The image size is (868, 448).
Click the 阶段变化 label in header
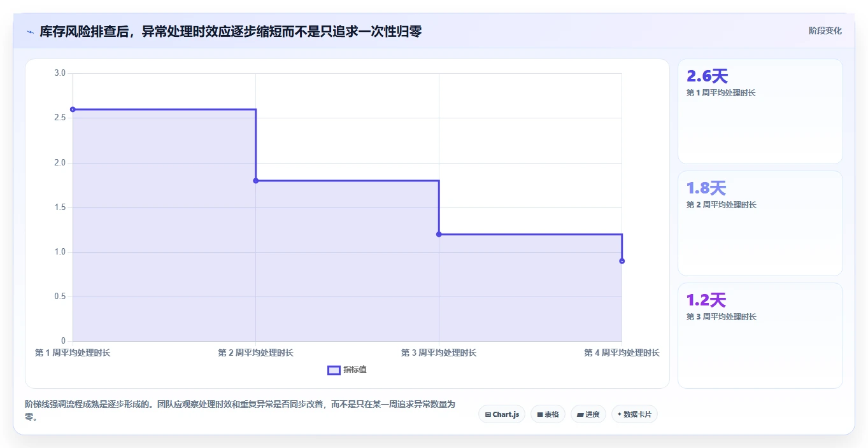(x=825, y=31)
